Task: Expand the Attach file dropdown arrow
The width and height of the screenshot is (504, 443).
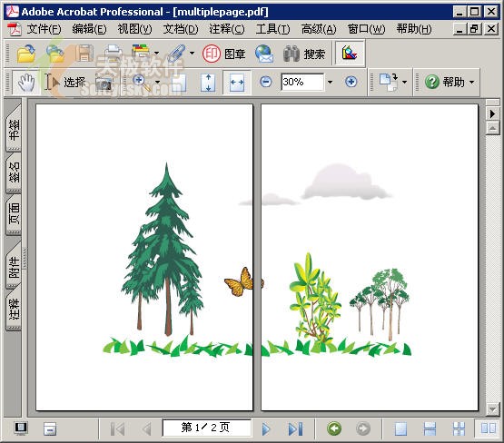Action: point(192,53)
